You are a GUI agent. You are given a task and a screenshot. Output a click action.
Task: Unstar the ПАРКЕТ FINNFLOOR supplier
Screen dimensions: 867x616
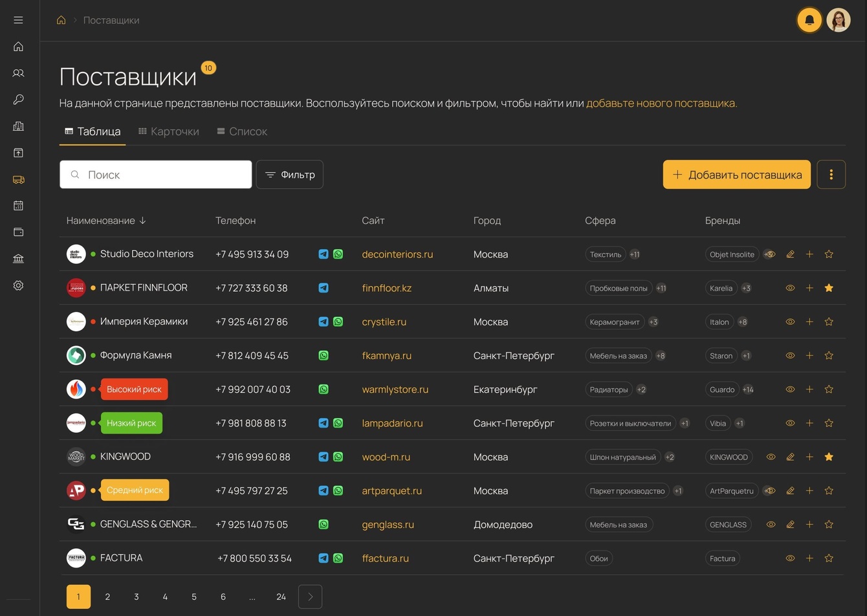pyautogui.click(x=829, y=288)
